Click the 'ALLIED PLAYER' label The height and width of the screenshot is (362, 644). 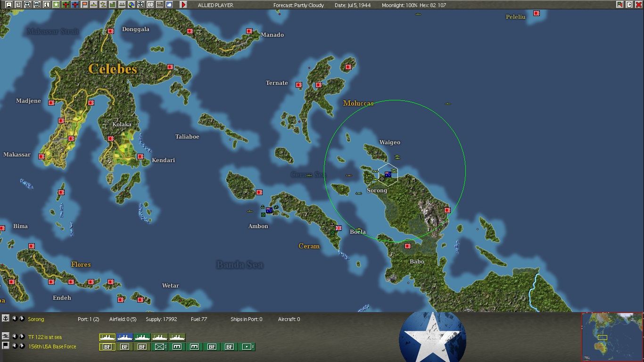(x=215, y=5)
